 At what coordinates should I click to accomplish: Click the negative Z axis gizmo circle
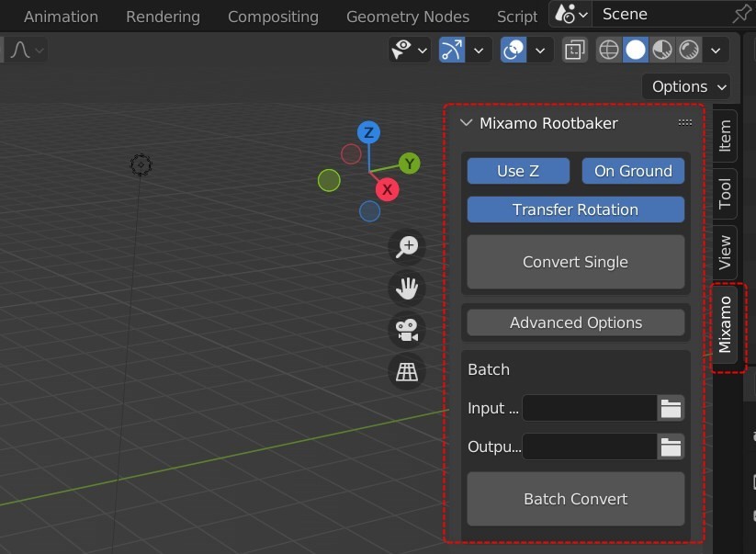[370, 211]
